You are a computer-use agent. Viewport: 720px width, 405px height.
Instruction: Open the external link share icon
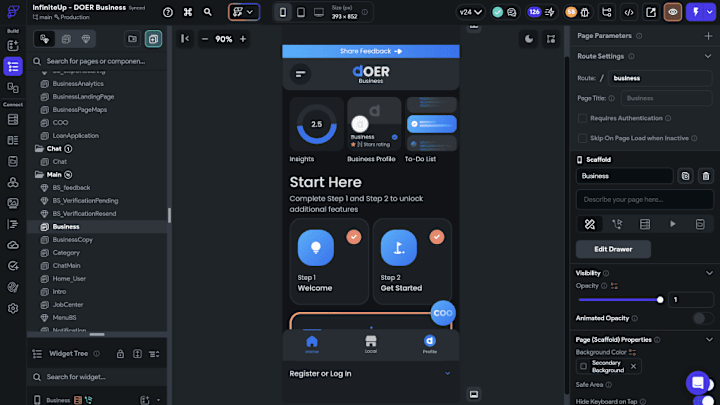click(x=651, y=12)
